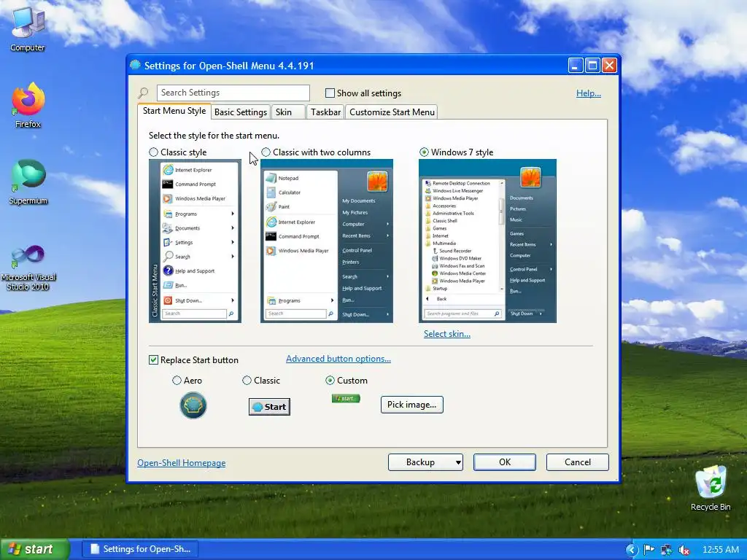Expand hidden tray icons with the arrow
This screenshot has height=560, width=747.
pos(631,550)
